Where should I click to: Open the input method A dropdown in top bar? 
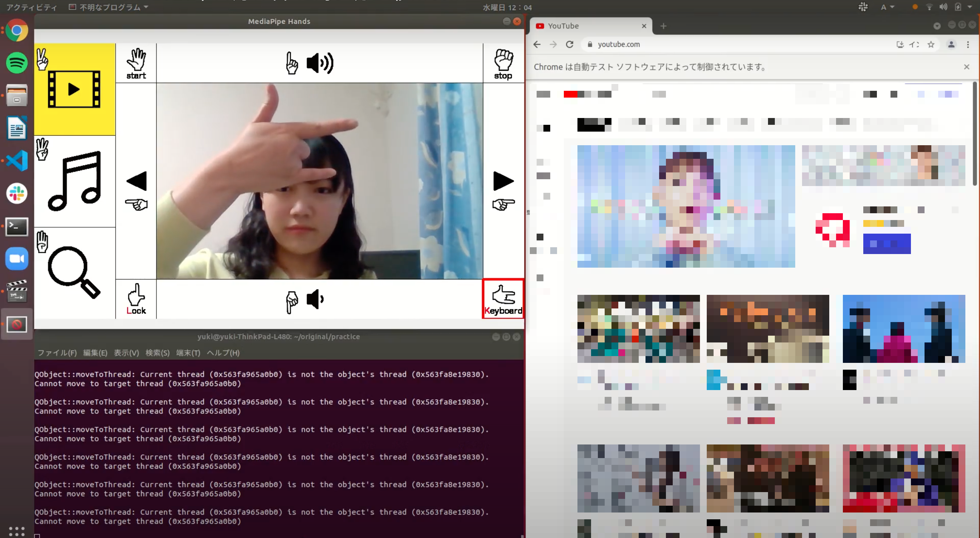click(887, 7)
